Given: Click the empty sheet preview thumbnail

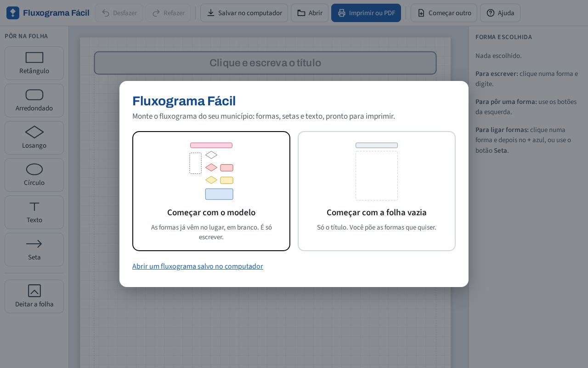Looking at the screenshot, I should coord(377,171).
